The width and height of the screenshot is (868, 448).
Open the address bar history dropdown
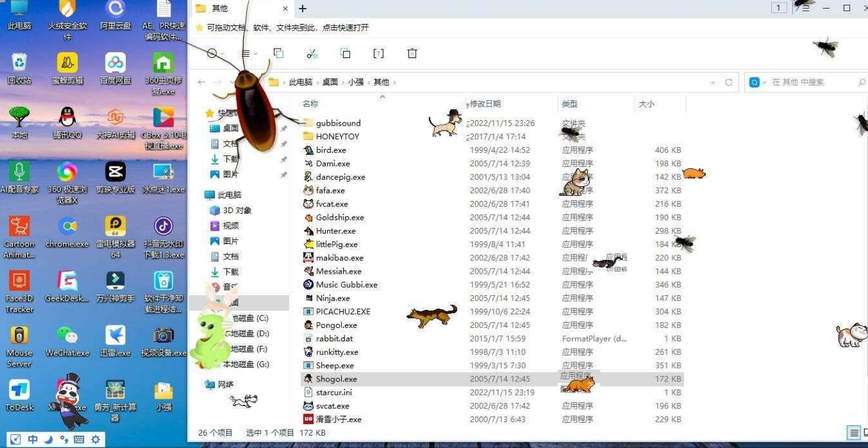[x=713, y=82]
